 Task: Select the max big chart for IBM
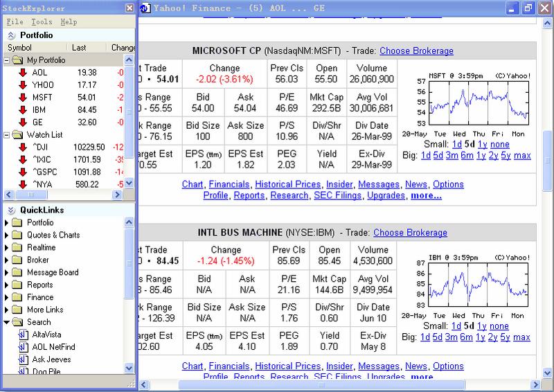tap(521, 337)
